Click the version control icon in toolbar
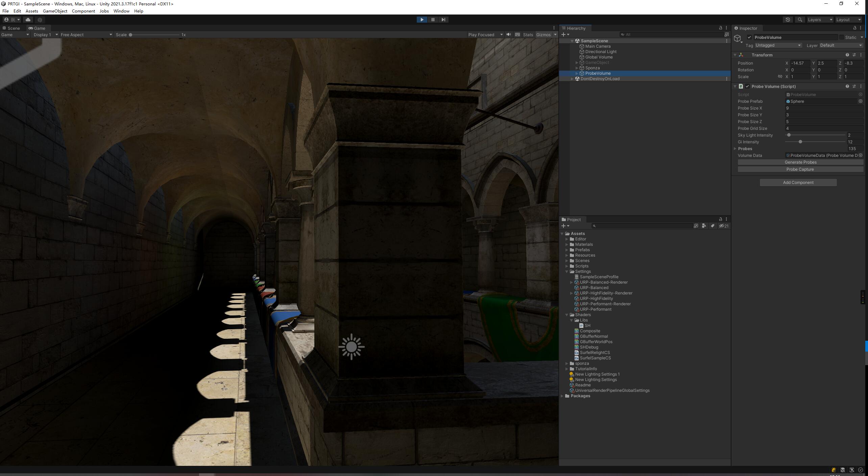Viewport: 868px width, 476px height. (x=40, y=20)
